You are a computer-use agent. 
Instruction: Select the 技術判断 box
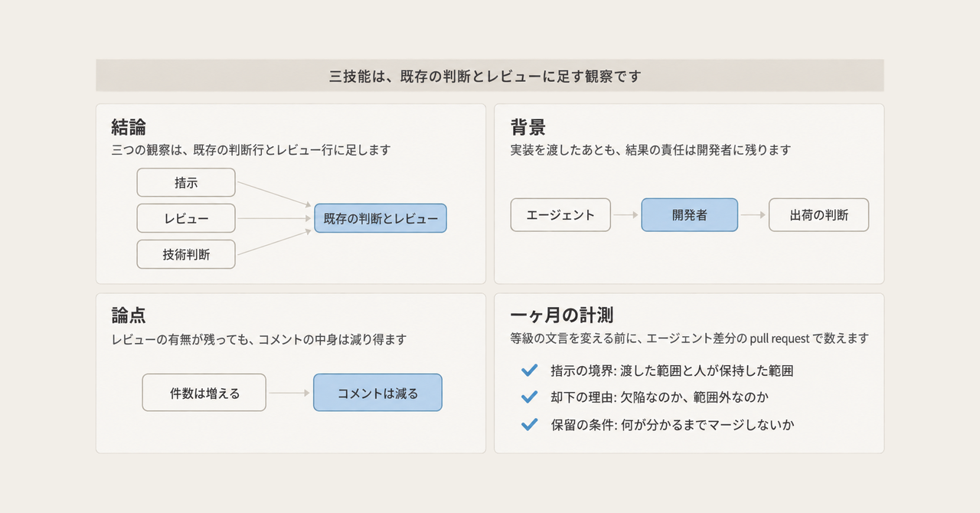[186, 254]
